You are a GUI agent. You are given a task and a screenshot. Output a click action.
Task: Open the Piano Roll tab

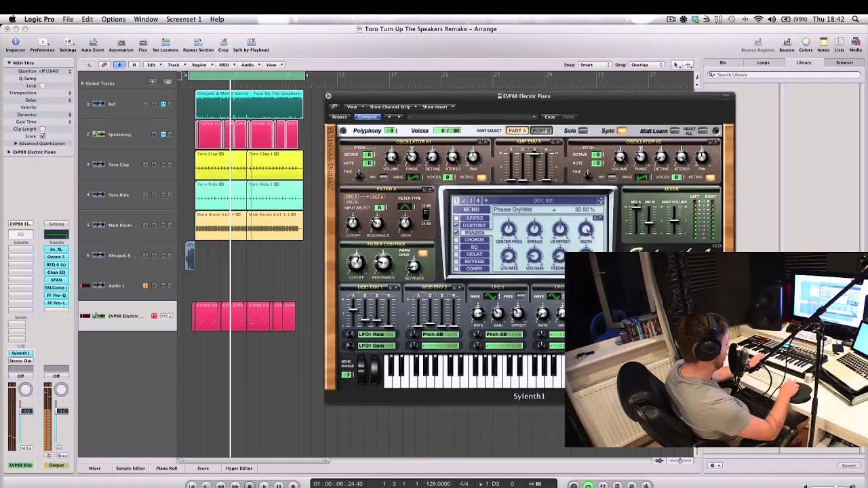[166, 468]
